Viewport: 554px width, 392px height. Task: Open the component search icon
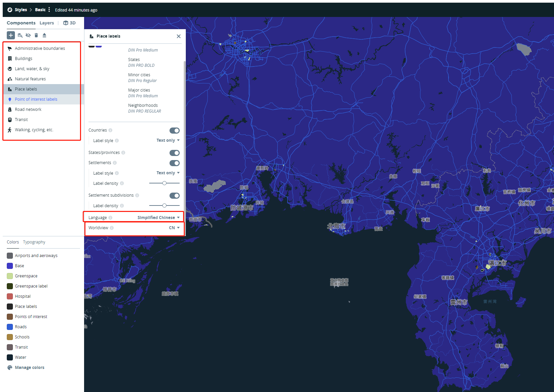tap(20, 35)
